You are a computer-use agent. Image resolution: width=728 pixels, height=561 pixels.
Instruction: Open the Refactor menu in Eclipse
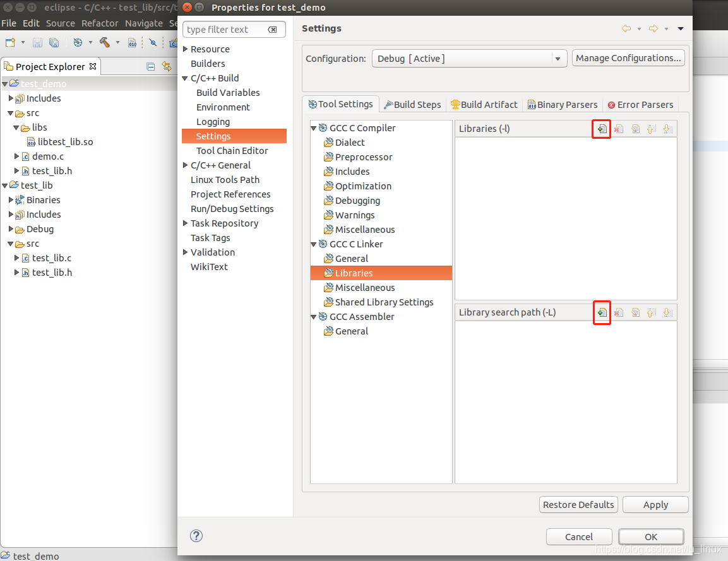(100, 23)
